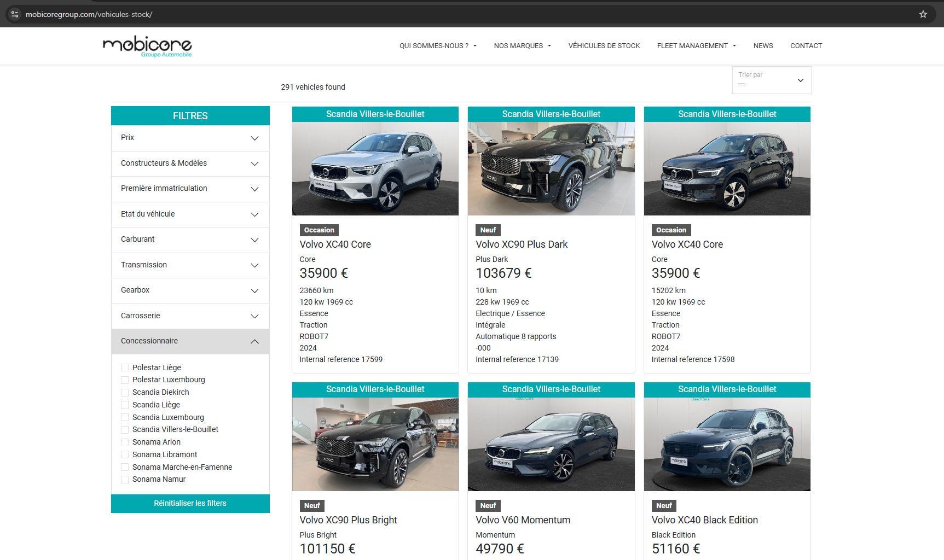Open the Nos Marques menu
This screenshot has height=560, width=944.
(x=522, y=46)
